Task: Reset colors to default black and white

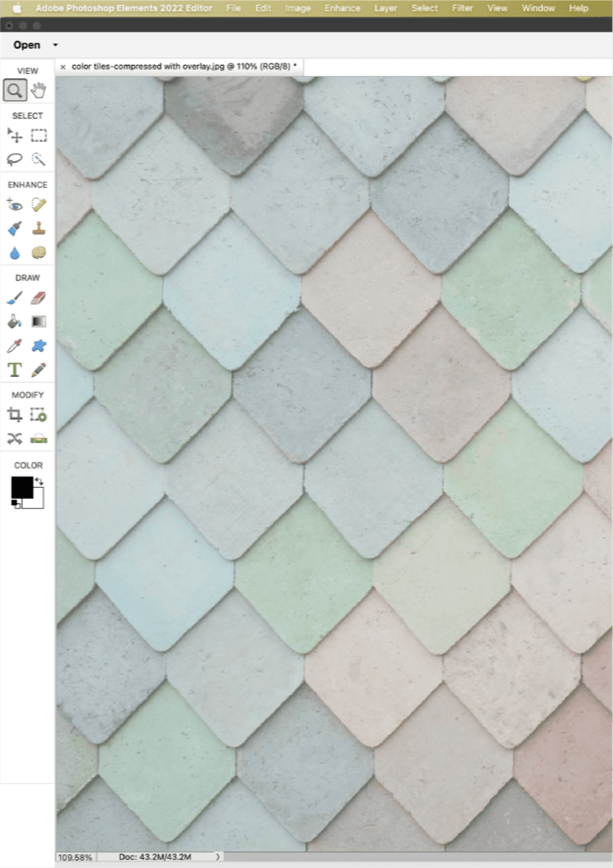Action: click(x=16, y=505)
